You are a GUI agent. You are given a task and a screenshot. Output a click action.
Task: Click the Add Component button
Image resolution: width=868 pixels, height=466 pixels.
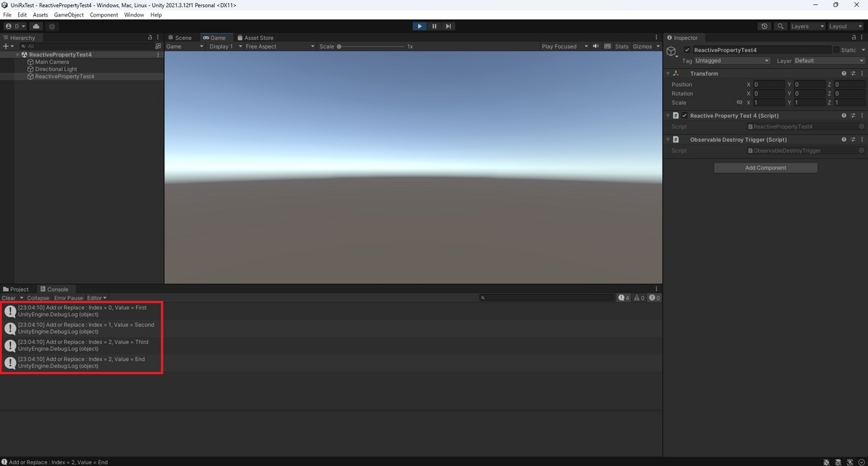point(765,168)
